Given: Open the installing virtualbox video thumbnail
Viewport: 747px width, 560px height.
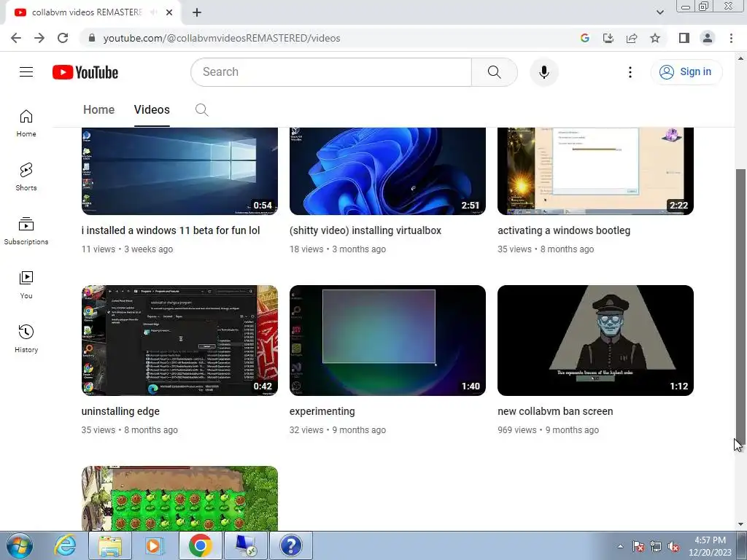Looking at the screenshot, I should (x=387, y=171).
